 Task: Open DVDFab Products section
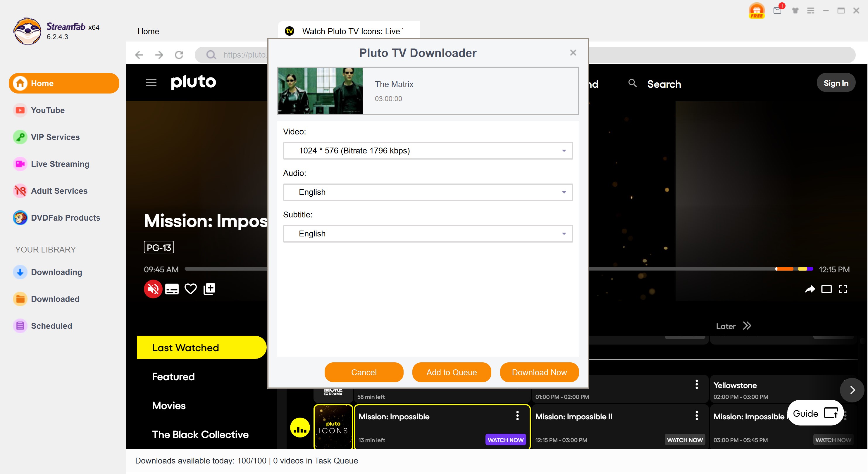[66, 218]
